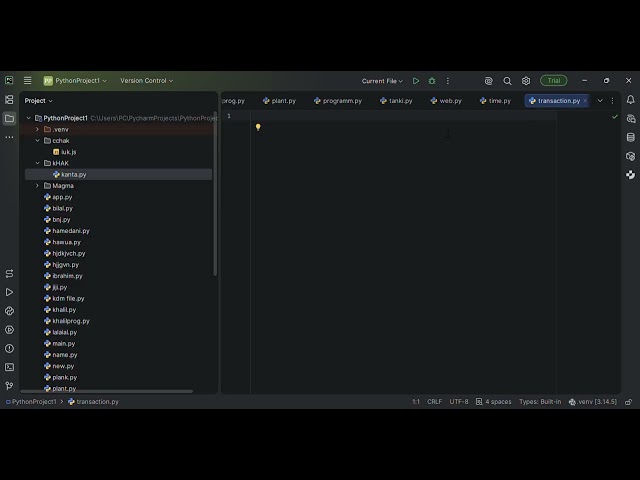Switch to the web.py tab

click(x=446, y=101)
